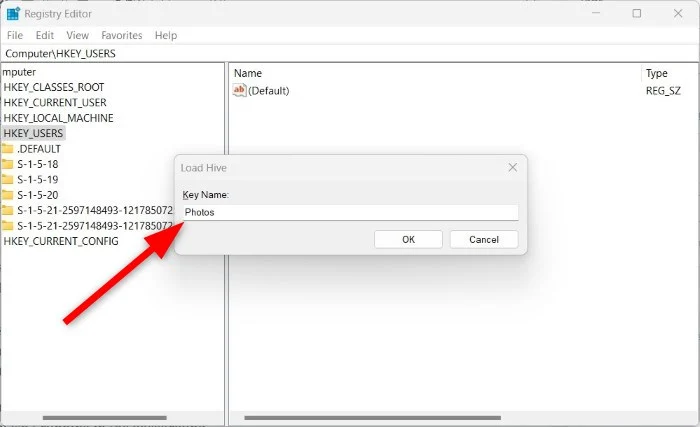Open the Help menu
The image size is (700, 427).
166,35
